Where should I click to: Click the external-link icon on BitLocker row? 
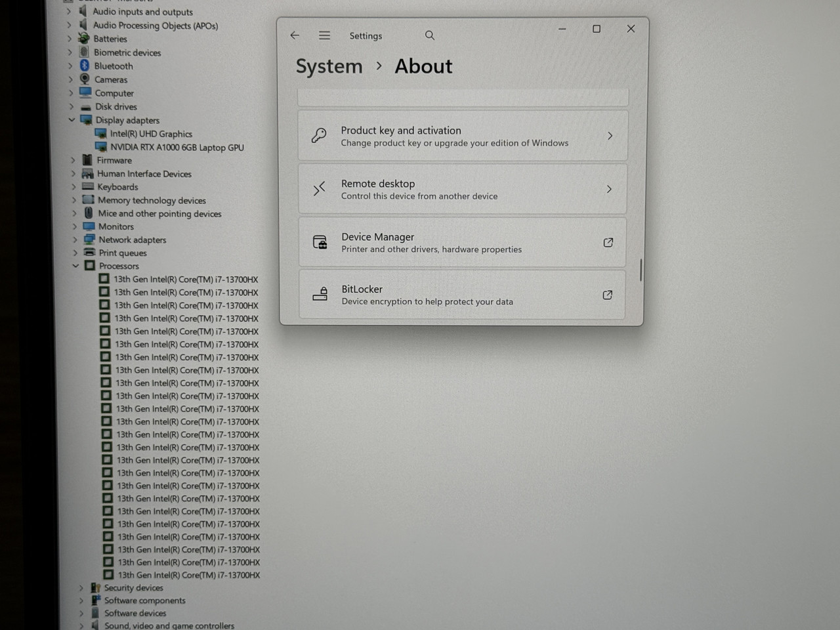tap(607, 295)
